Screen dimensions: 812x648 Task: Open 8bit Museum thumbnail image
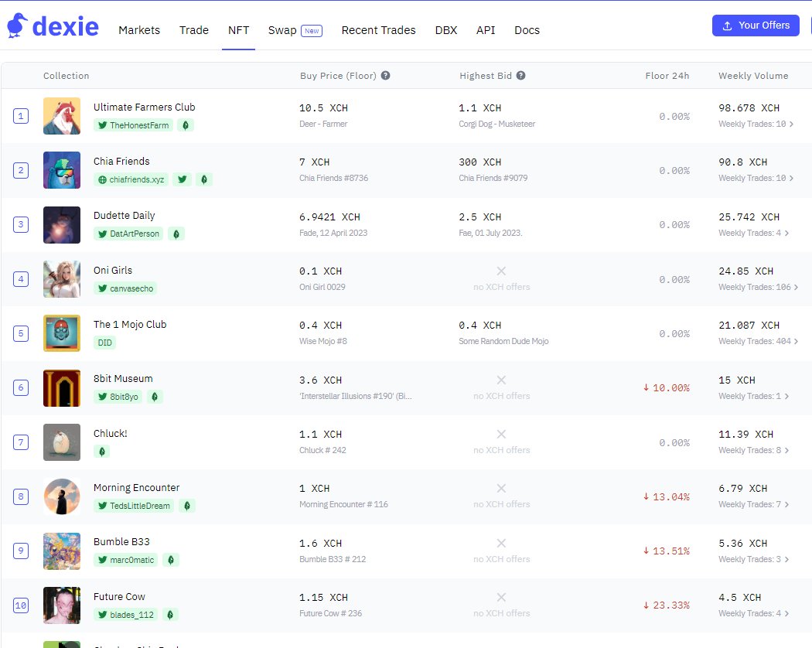point(62,388)
